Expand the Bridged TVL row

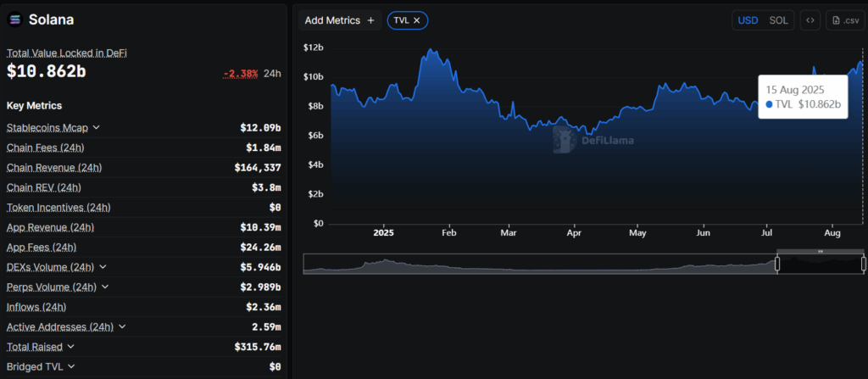tap(71, 367)
